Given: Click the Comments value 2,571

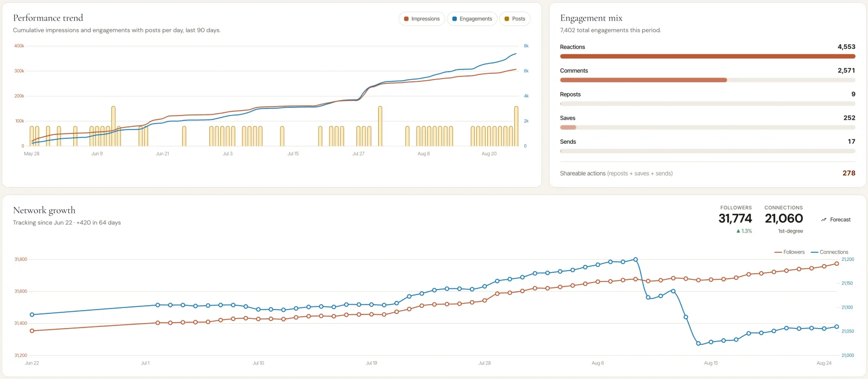Looking at the screenshot, I should tap(846, 70).
